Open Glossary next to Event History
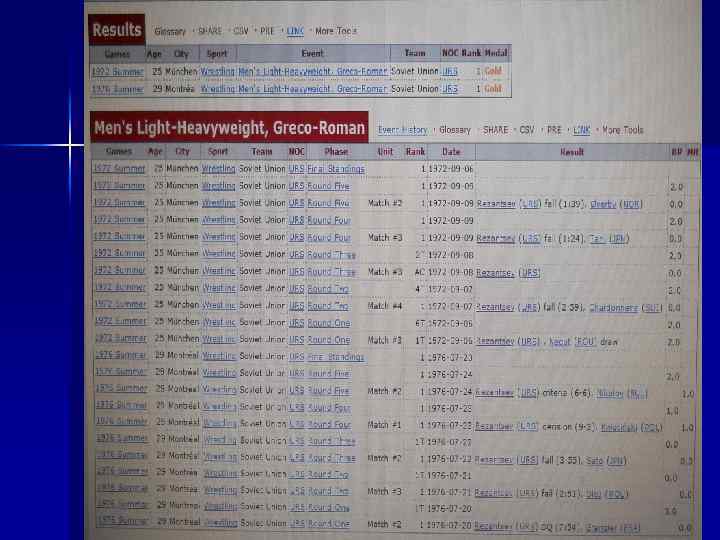This screenshot has height=540, width=720. pos(455,130)
